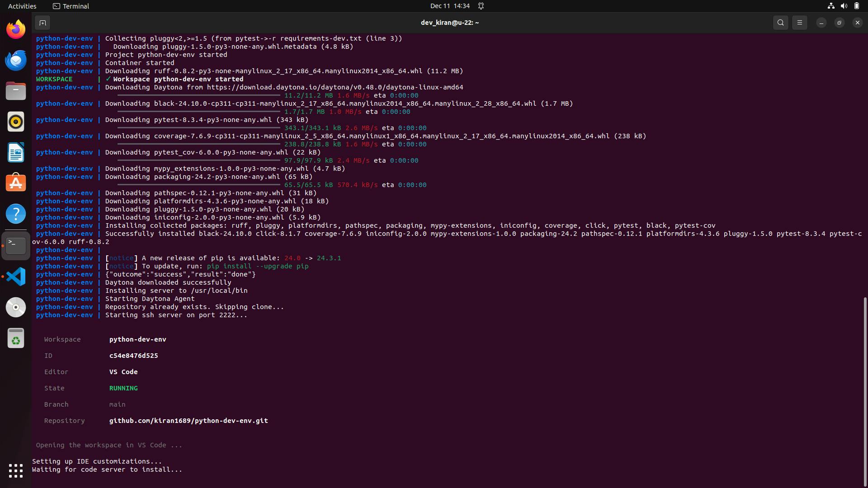The width and height of the screenshot is (868, 488).
Task: Click 'Repository already exists. Skipping clone...' line
Action: coord(194,307)
